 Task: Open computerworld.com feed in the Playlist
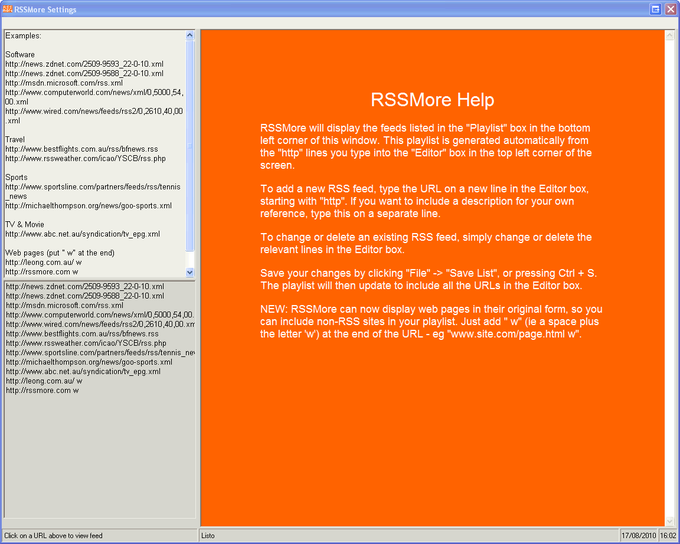(x=100, y=315)
